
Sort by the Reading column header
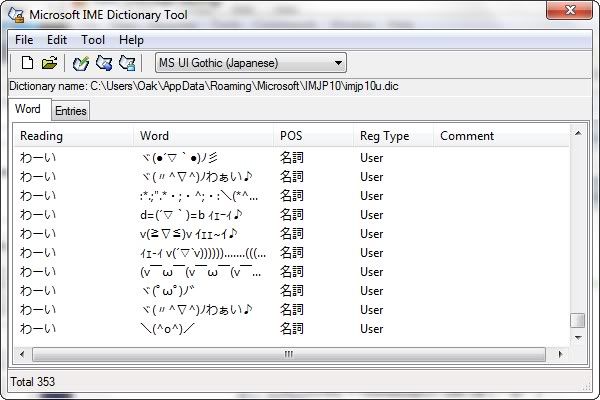tap(74, 136)
